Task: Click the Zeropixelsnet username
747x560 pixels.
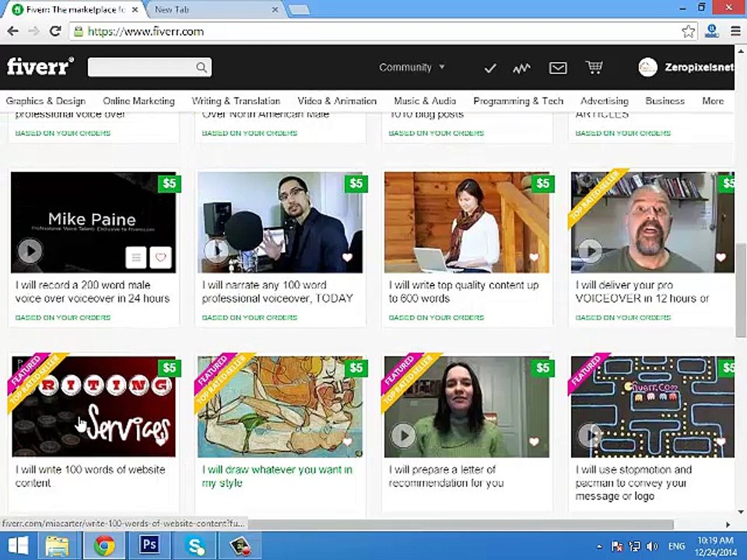Action: (x=699, y=68)
